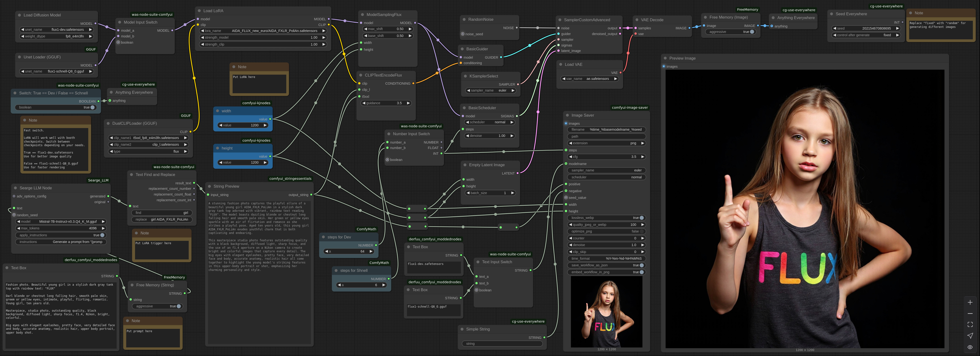The image size is (980, 356).
Task: Collapse the BasicScheduler node via its title dot
Action: tap(464, 108)
